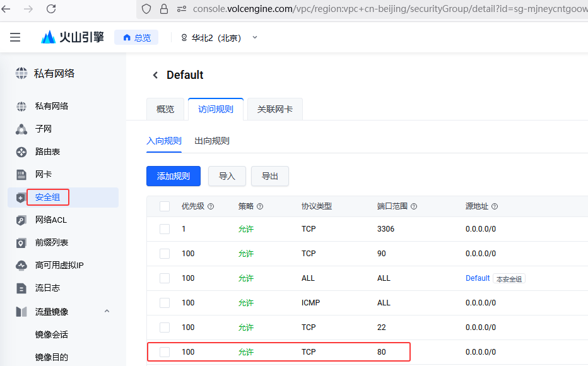Click the back arrow beside Default
Image resolution: width=588 pixels, height=366 pixels.
tap(155, 75)
